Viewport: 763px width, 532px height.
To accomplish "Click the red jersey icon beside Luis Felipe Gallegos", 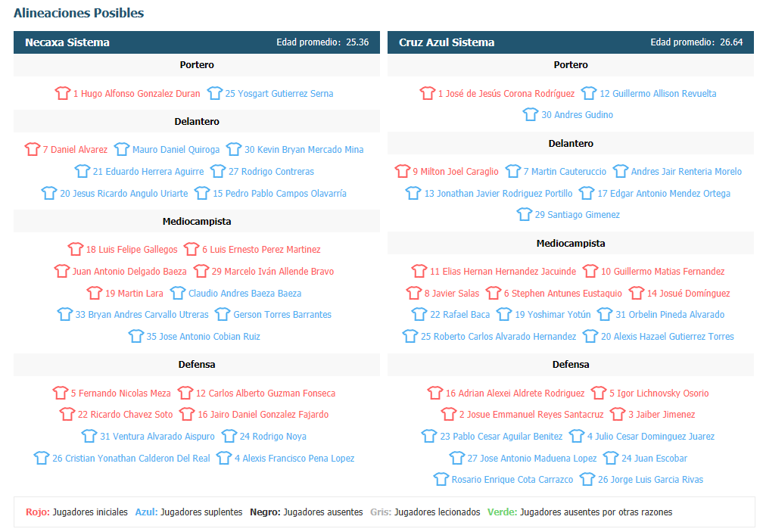I will (76, 248).
